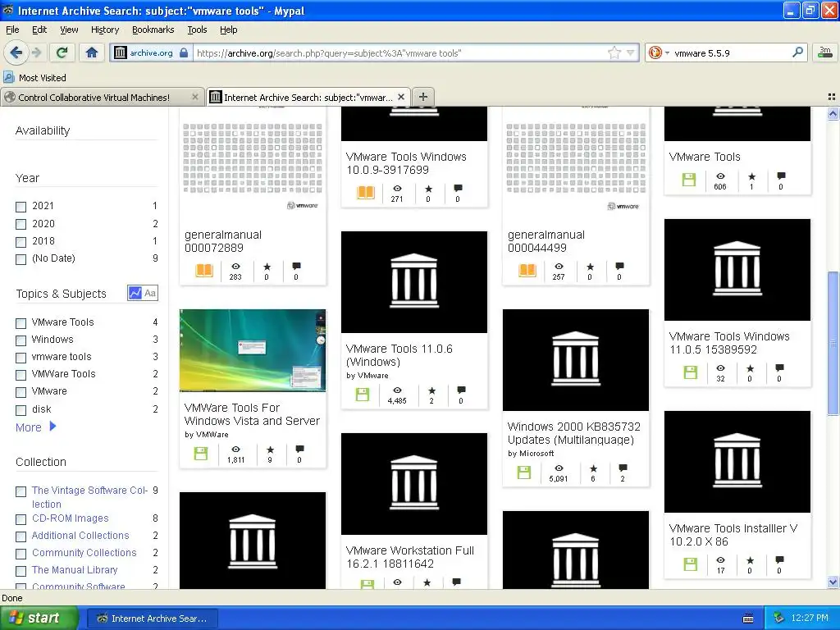Switch to Control Collaborative Virtual Machines tab
840x630 pixels.
[x=102, y=97]
